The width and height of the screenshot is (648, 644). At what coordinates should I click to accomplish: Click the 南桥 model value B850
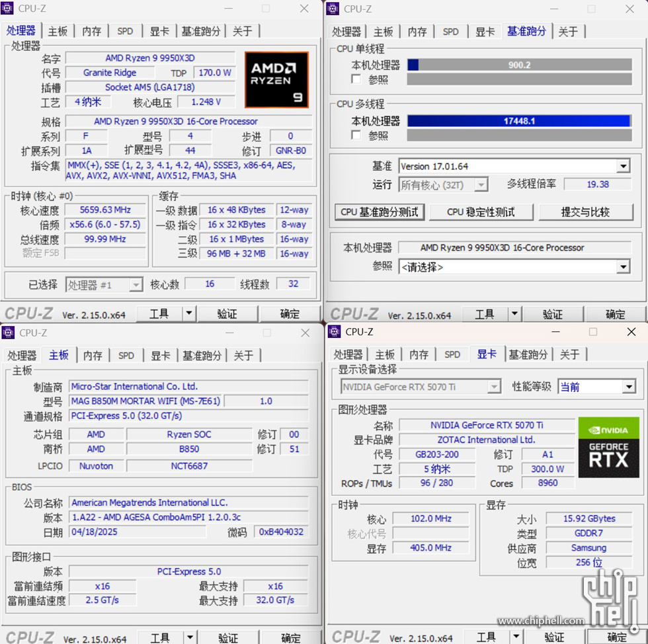point(189,449)
